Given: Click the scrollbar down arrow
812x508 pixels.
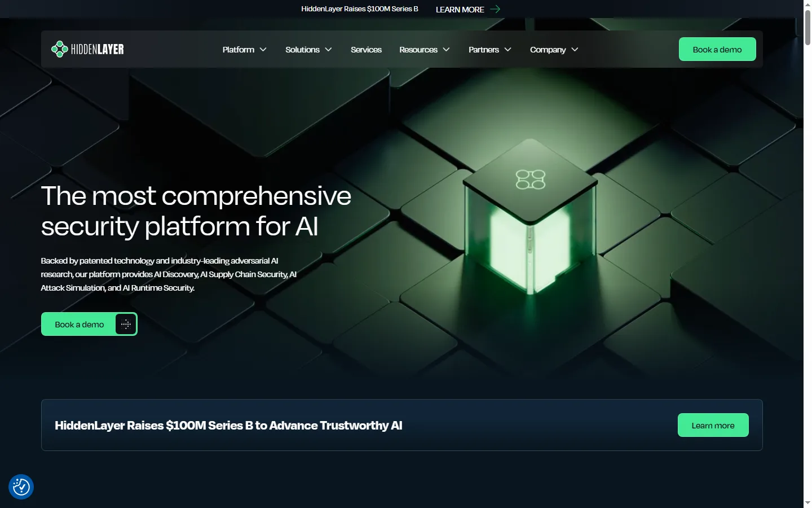Looking at the screenshot, I should 807,502.
